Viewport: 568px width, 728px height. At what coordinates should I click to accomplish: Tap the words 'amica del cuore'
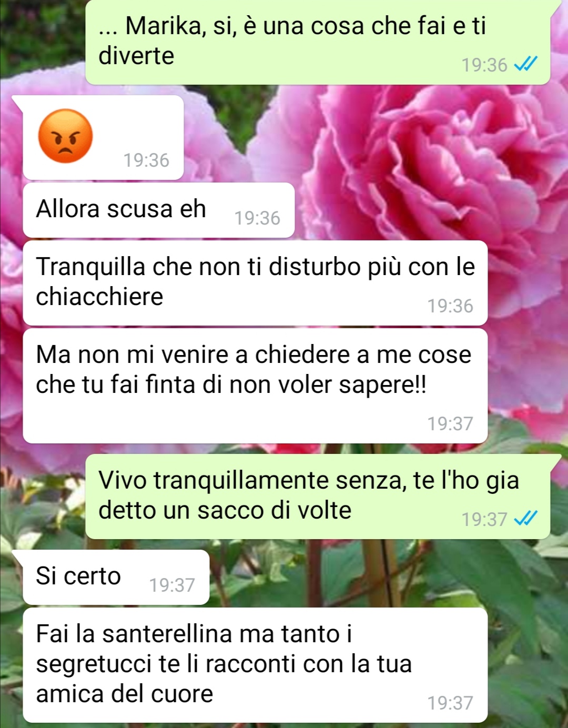click(x=124, y=694)
